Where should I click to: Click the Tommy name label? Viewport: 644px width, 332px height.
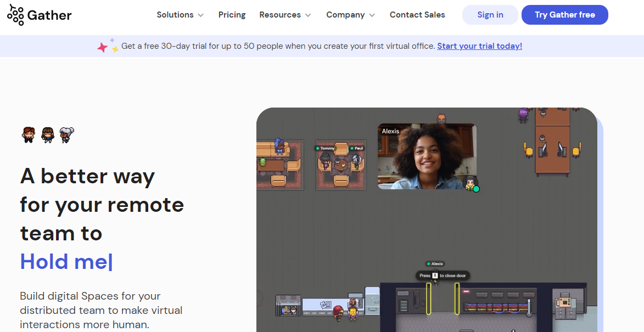[325, 148]
